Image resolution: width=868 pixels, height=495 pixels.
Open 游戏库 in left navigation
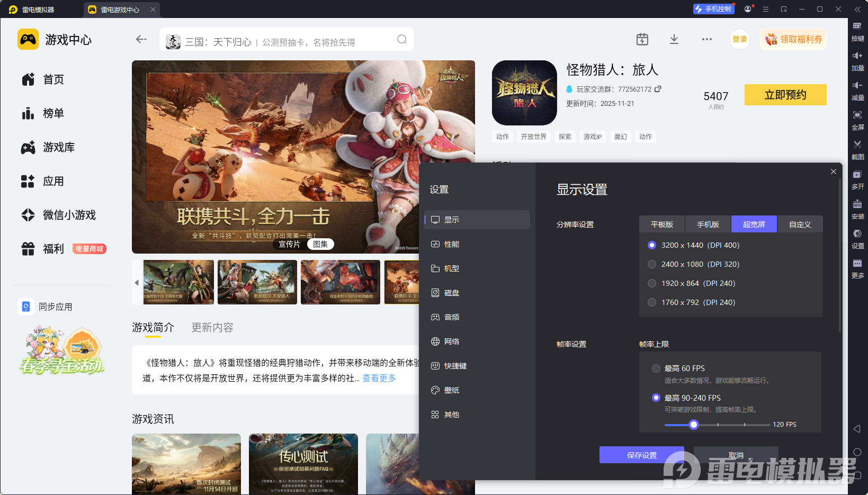pos(48,147)
